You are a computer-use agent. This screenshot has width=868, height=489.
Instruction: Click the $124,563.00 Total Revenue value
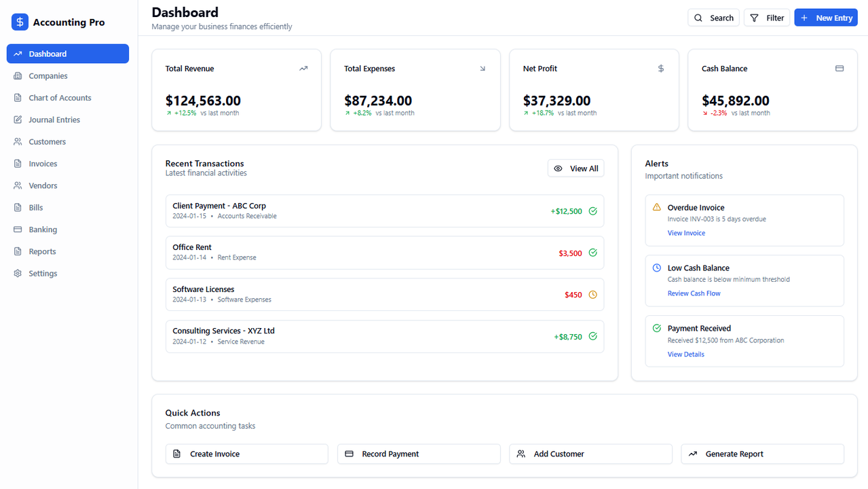point(203,101)
